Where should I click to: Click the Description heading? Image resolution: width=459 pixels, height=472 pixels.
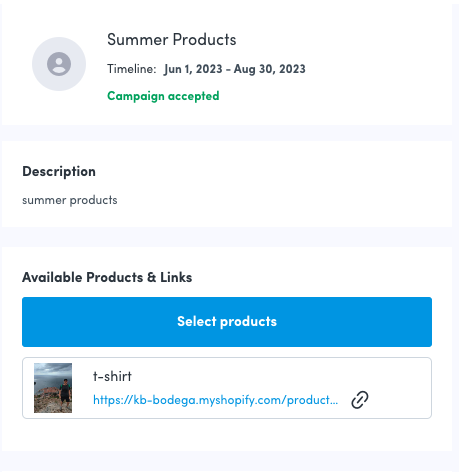[x=59, y=171]
